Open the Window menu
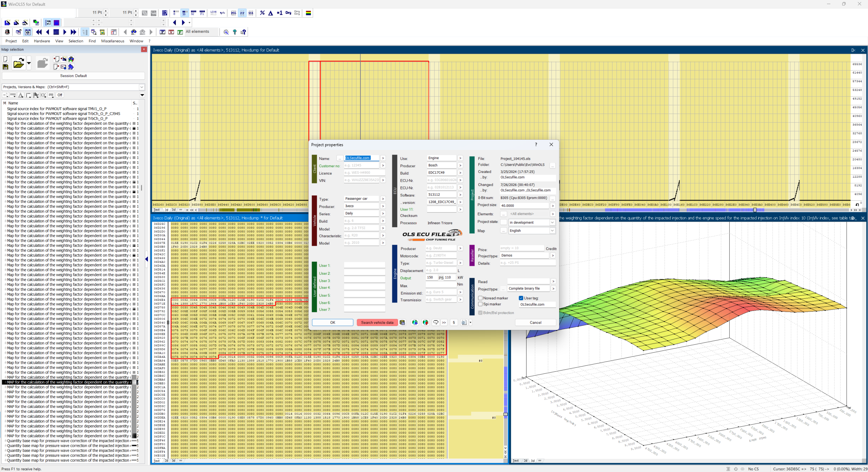The height and width of the screenshot is (472, 868). 137,41
